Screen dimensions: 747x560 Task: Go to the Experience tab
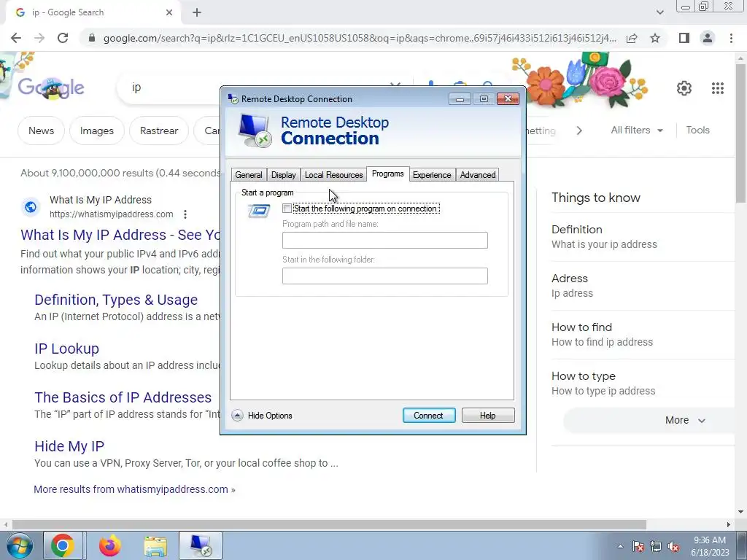click(x=432, y=175)
